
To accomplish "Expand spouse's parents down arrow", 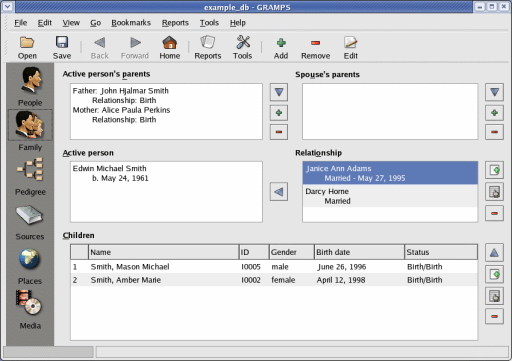I will coord(494,92).
